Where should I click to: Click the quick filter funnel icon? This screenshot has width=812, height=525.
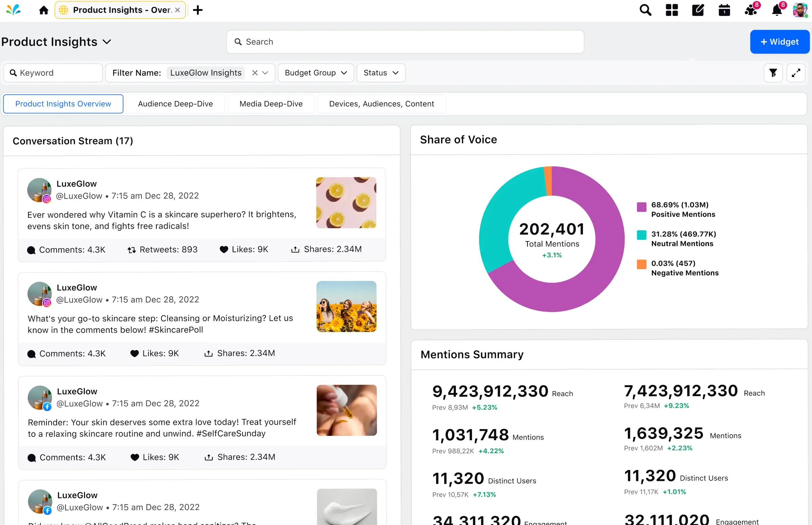[x=773, y=73]
